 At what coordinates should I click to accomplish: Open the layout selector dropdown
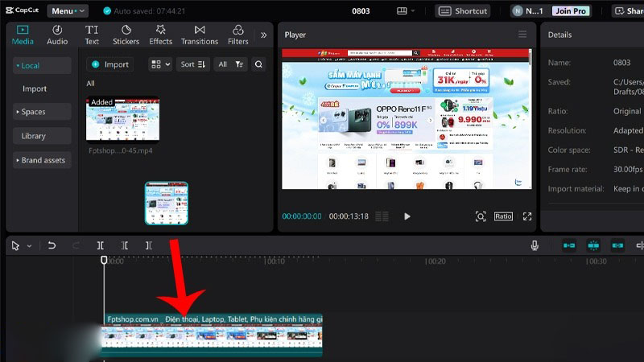point(406,11)
